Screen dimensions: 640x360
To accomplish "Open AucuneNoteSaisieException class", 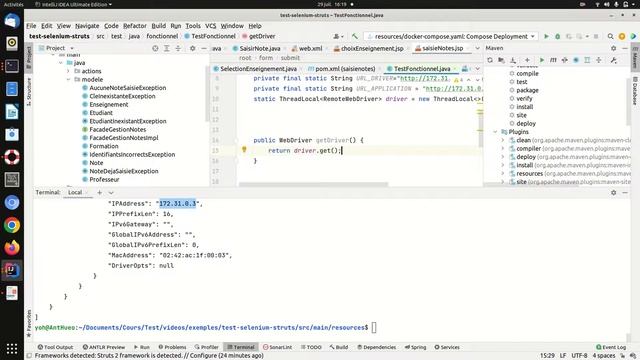I will click(x=127, y=88).
